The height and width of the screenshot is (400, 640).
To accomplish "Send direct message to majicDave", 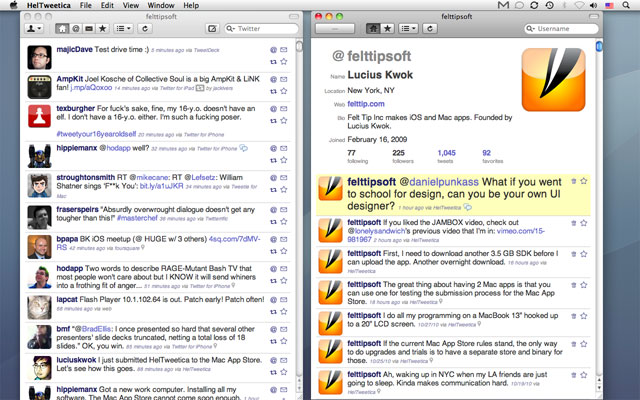I will point(284,50).
